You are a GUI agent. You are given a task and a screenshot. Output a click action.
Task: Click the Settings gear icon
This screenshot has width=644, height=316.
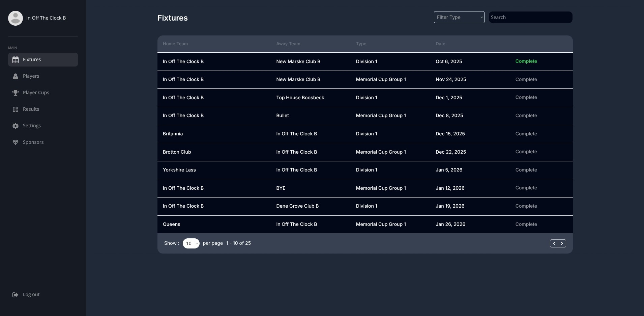pos(16,126)
